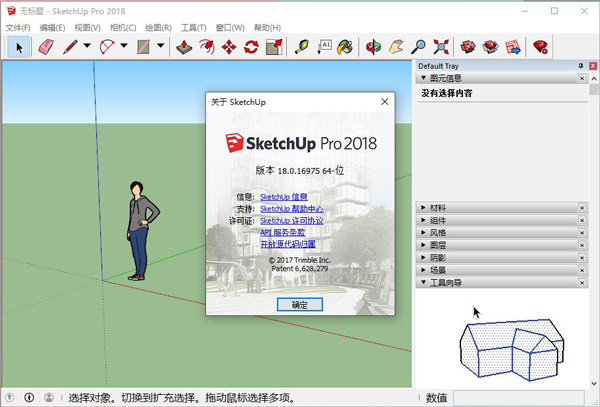
Task: Click the tray scrollbar up arrow
Action: [x=594, y=78]
